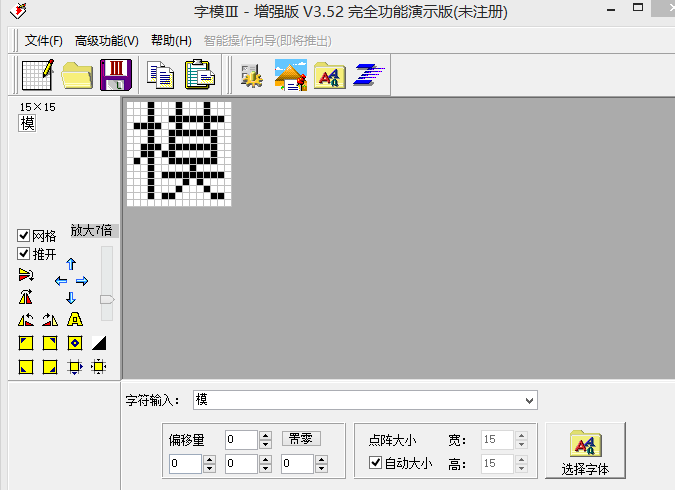Increase the bottom-middle offset stepper
The width and height of the screenshot is (675, 490).
[x=266, y=459]
